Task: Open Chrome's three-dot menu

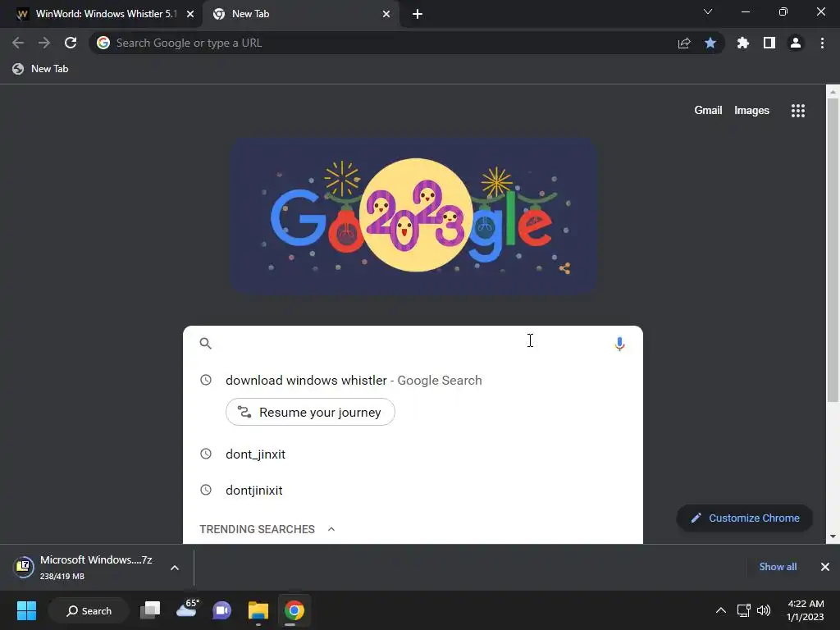Action: coord(822,43)
